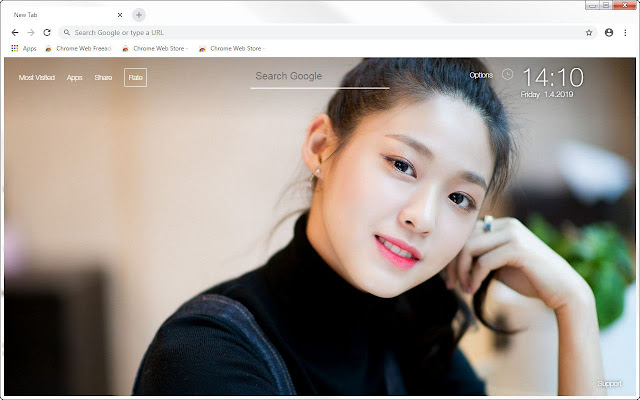Open the Chrome profile account icon
This screenshot has height=400, width=640.
pyautogui.click(x=609, y=33)
